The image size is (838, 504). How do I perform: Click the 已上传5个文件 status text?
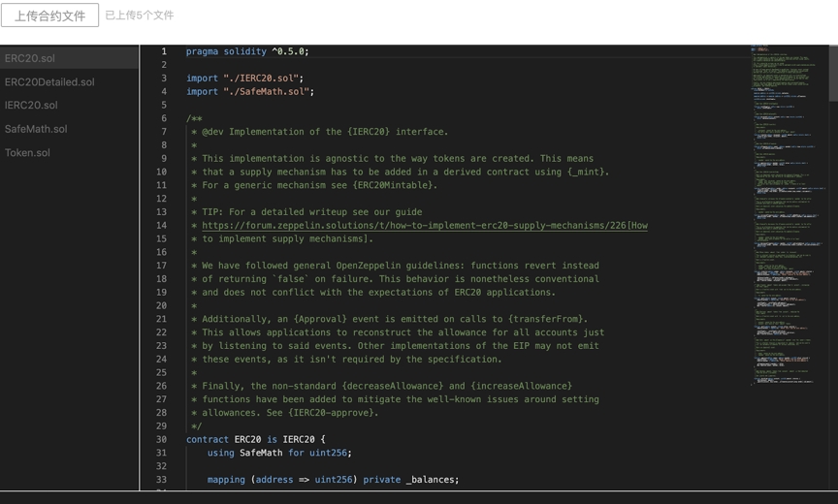(140, 16)
